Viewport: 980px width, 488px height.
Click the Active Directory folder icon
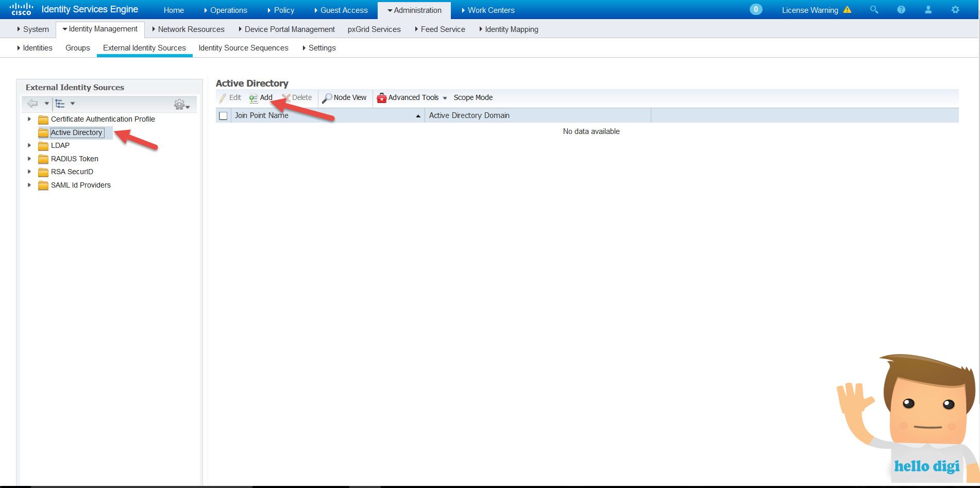click(43, 133)
